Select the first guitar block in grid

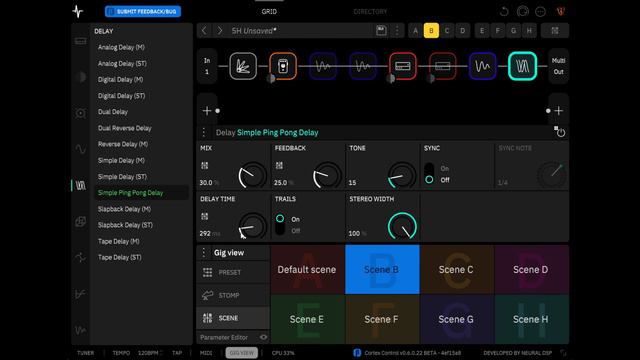point(243,66)
